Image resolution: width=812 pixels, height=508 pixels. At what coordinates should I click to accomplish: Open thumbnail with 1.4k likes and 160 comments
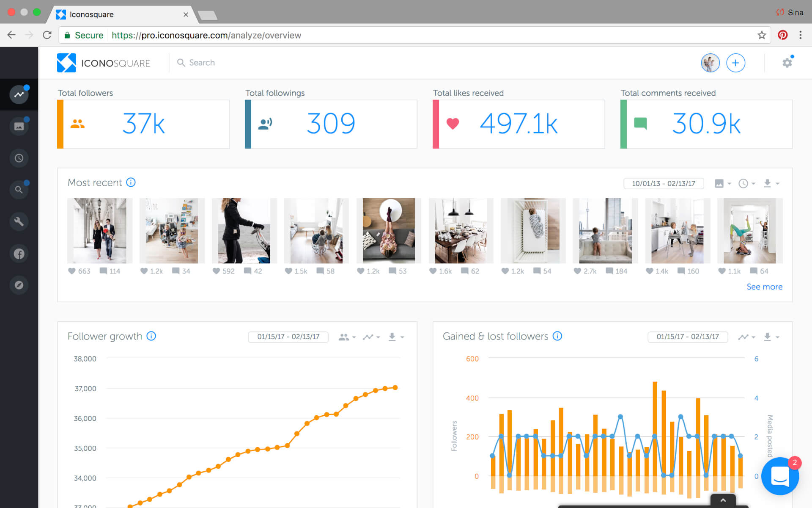pyautogui.click(x=678, y=231)
